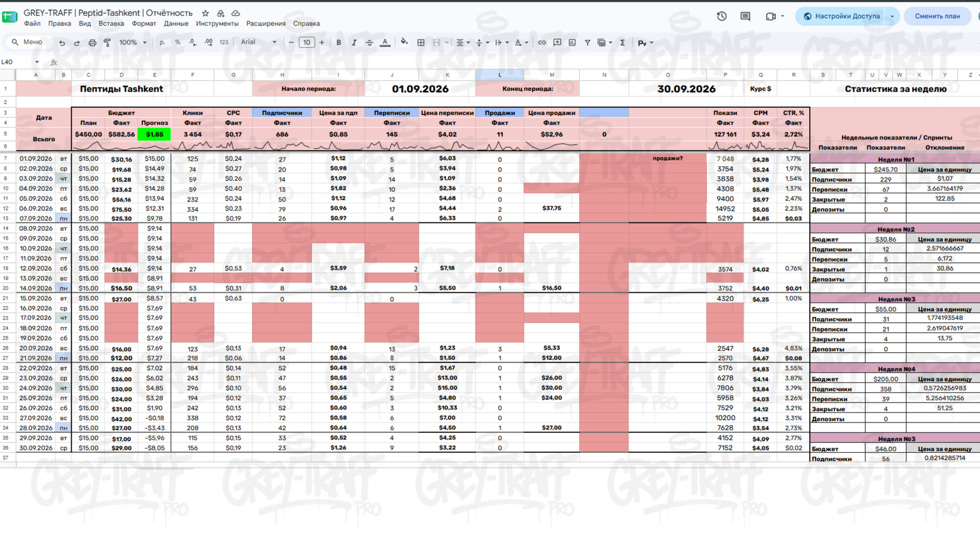Open the text color picker
Image resolution: width=980 pixels, height=542 pixels.
point(385,43)
